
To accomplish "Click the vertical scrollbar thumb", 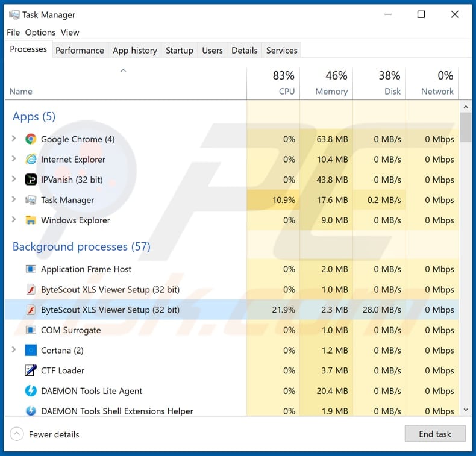I will click(466, 127).
